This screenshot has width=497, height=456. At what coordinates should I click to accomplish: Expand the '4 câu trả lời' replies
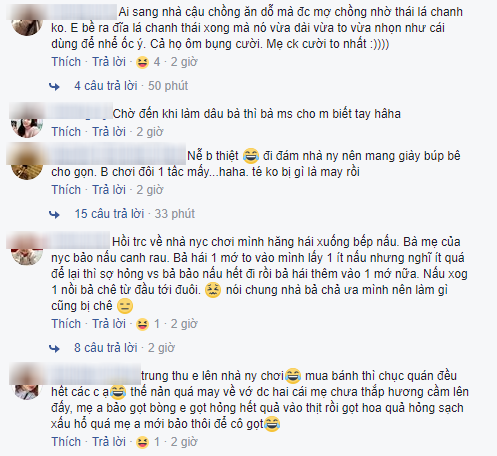[x=106, y=86]
